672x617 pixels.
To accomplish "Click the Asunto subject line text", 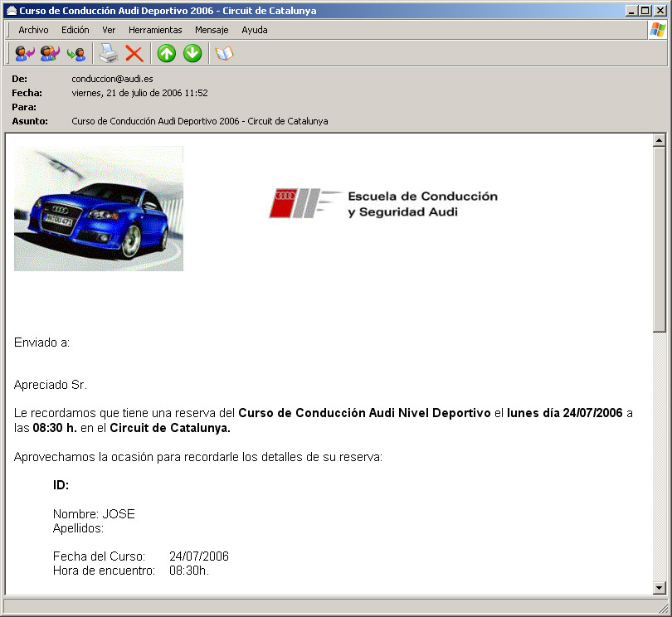I will [200, 121].
